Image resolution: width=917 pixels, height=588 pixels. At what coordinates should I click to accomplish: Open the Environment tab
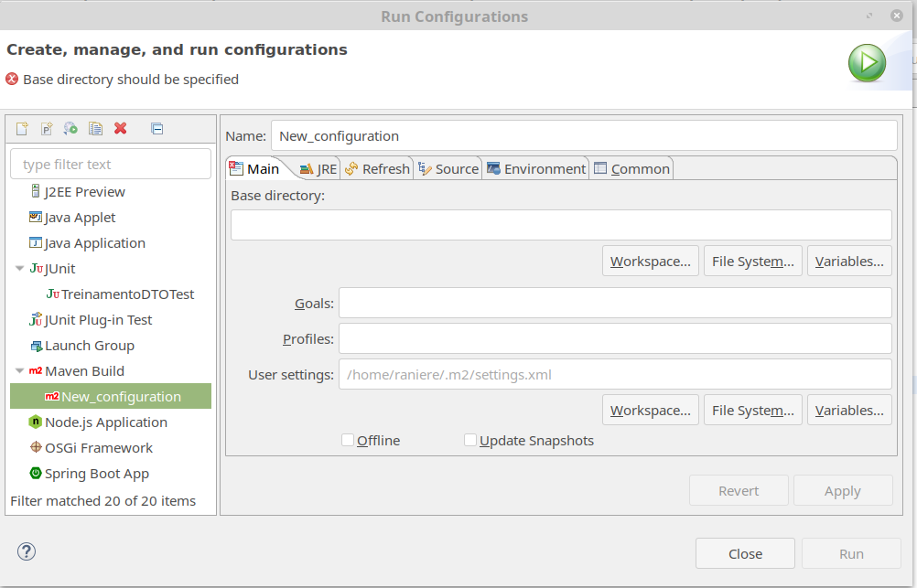pos(536,168)
